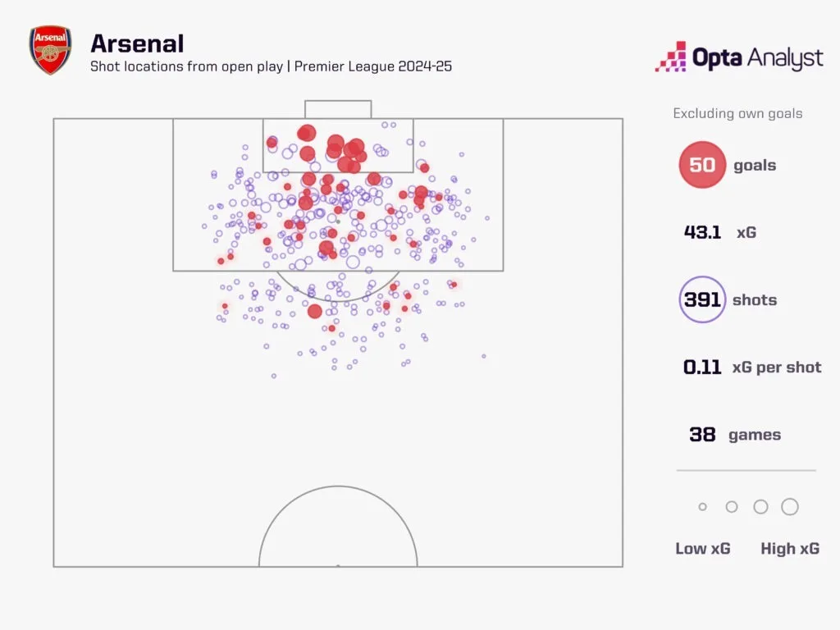
Task: Click the second-smallest xG legend circle
Action: point(732,507)
